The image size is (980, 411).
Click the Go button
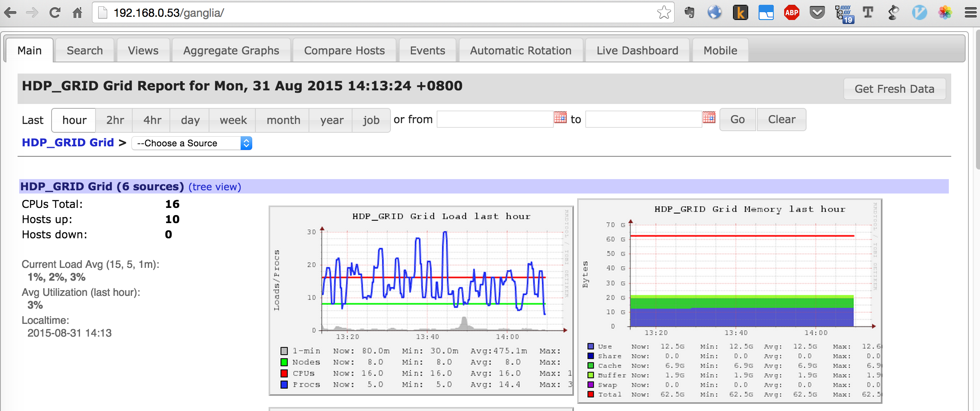point(737,119)
